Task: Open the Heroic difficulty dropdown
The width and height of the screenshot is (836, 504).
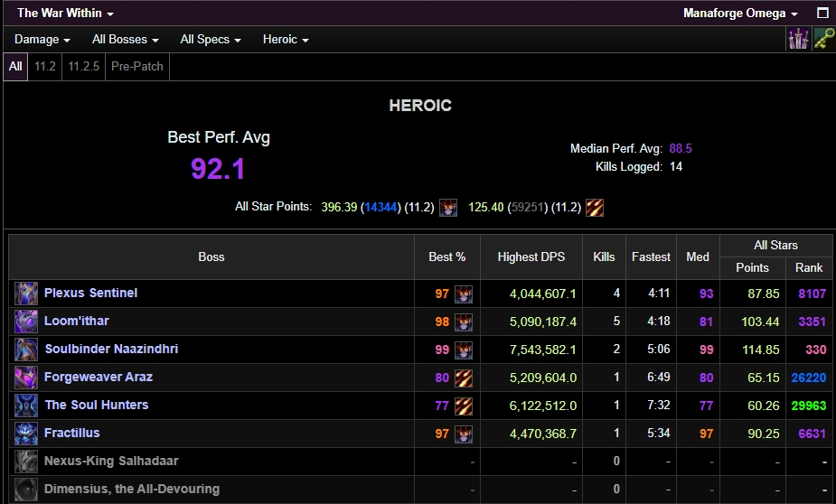Action: tap(286, 40)
